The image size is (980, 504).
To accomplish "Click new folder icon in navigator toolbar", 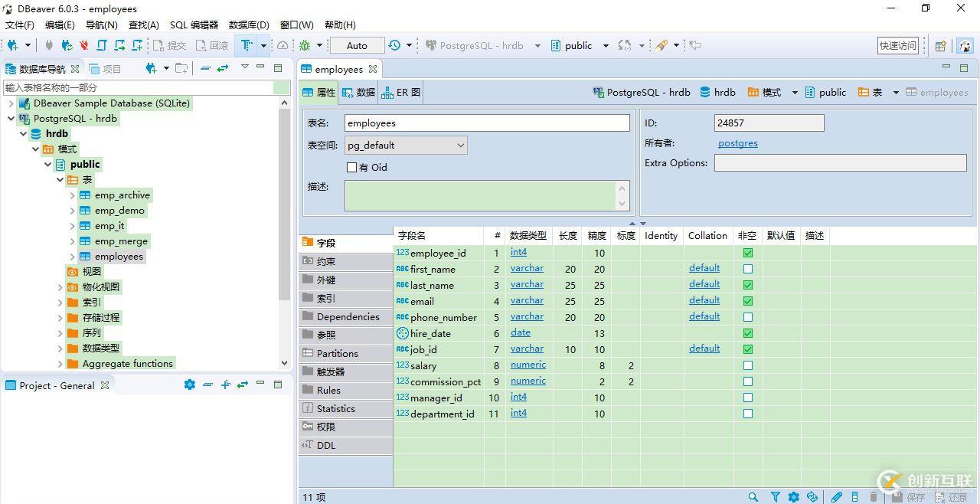I will click(x=181, y=68).
